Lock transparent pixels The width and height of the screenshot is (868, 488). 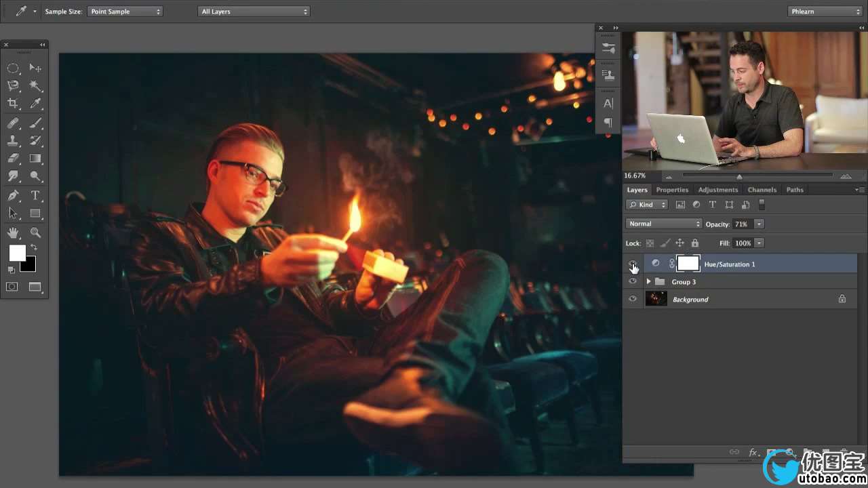pos(650,243)
